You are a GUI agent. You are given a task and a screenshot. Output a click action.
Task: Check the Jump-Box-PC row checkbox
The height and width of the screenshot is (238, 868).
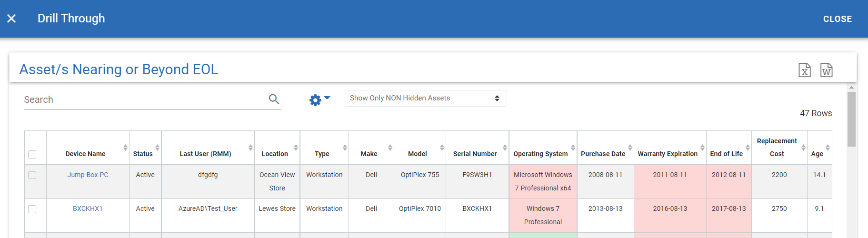click(x=32, y=175)
